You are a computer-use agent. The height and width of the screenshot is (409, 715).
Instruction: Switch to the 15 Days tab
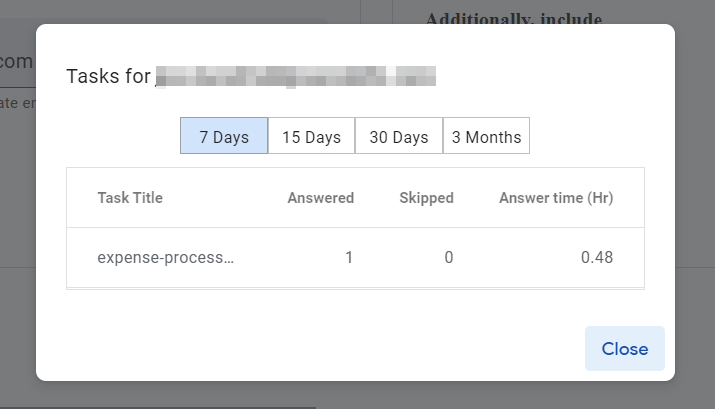tap(311, 137)
